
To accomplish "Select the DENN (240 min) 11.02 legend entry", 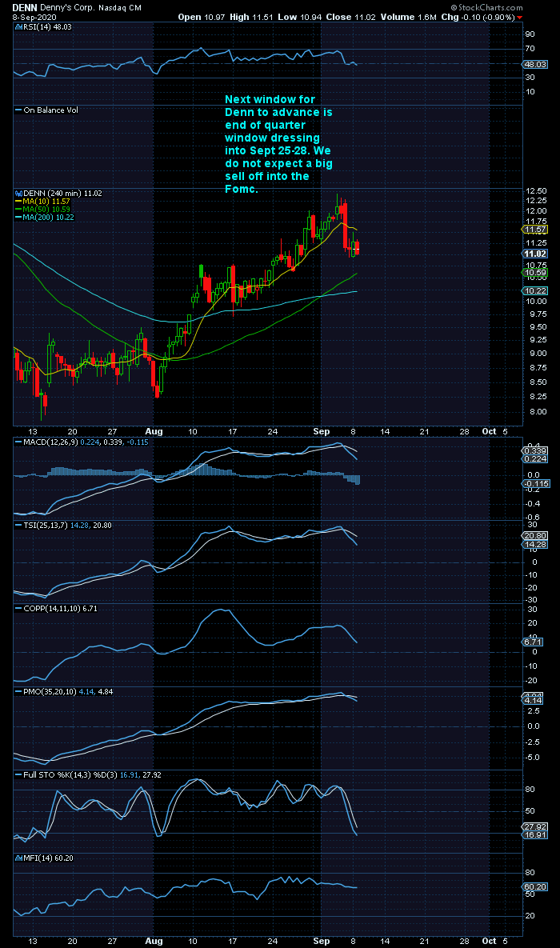I will click(58, 194).
